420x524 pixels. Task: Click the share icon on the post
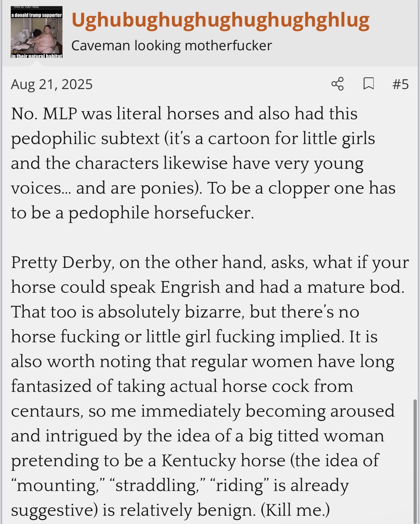click(337, 84)
